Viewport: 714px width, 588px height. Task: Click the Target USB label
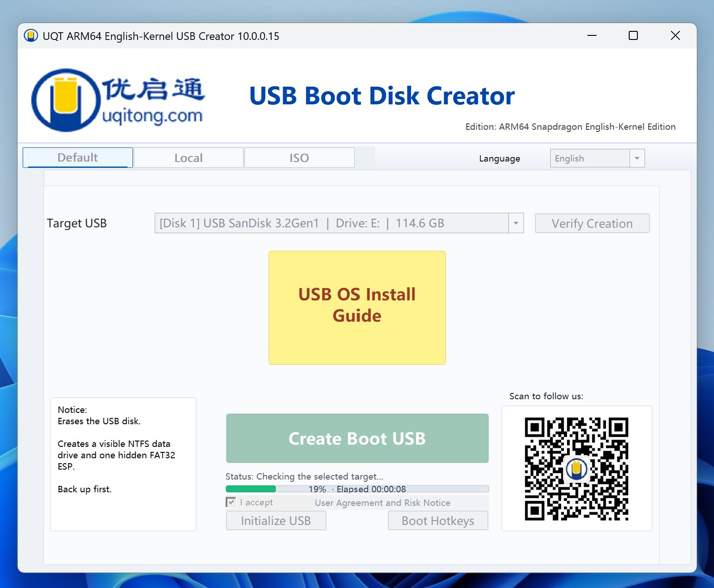pos(77,223)
